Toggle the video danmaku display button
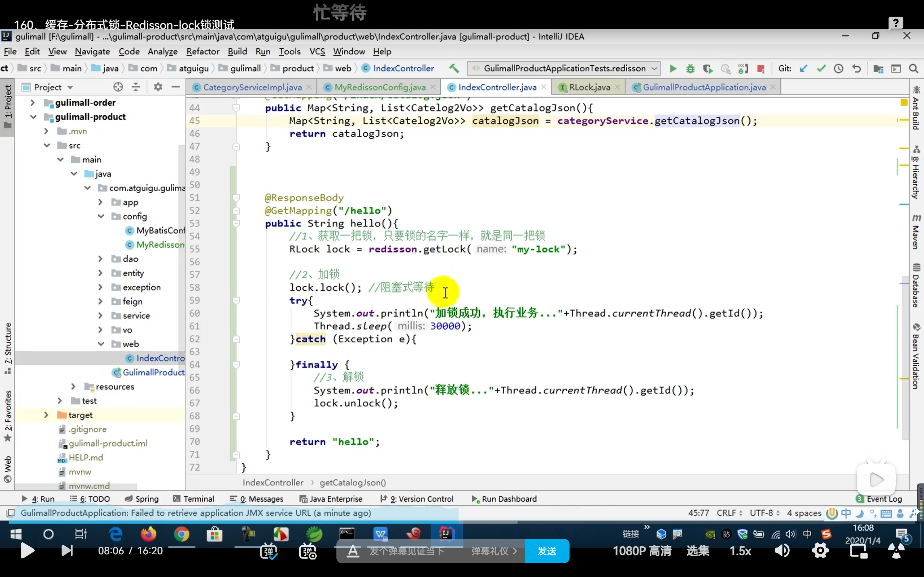This screenshot has width=924, height=577. [269, 551]
